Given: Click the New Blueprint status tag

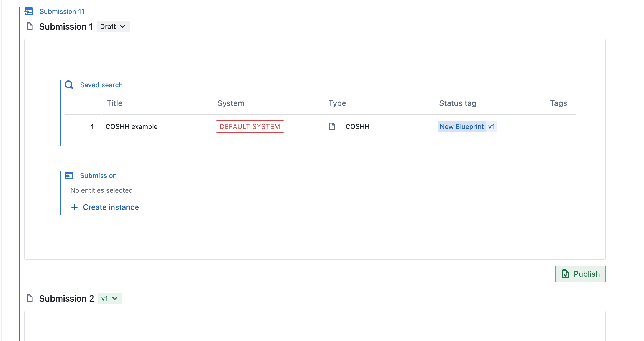Looking at the screenshot, I should 461,127.
